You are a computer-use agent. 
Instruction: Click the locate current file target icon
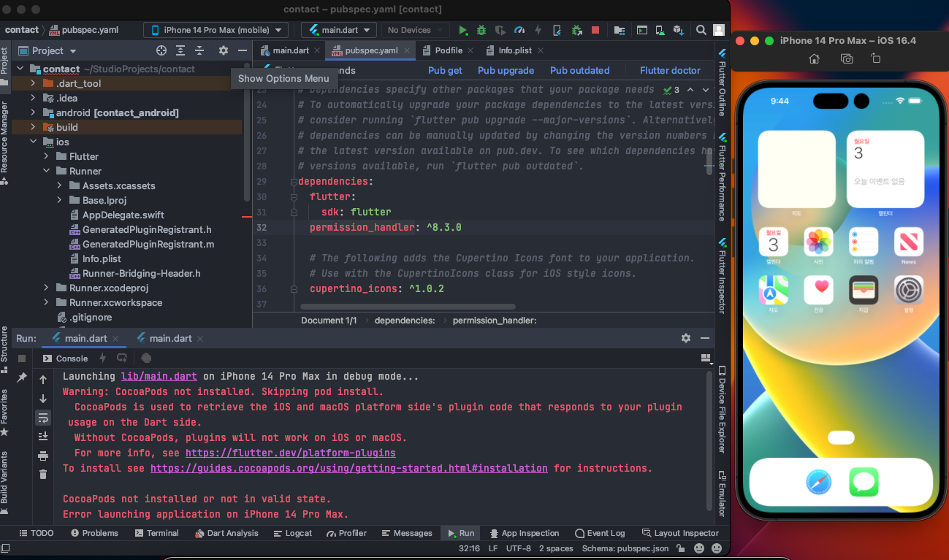click(161, 50)
